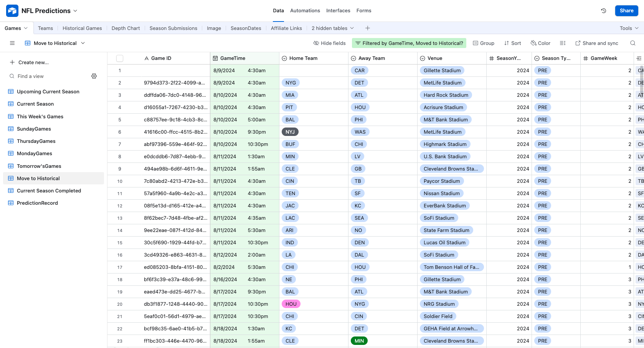Open the Tools dropdown

(629, 28)
